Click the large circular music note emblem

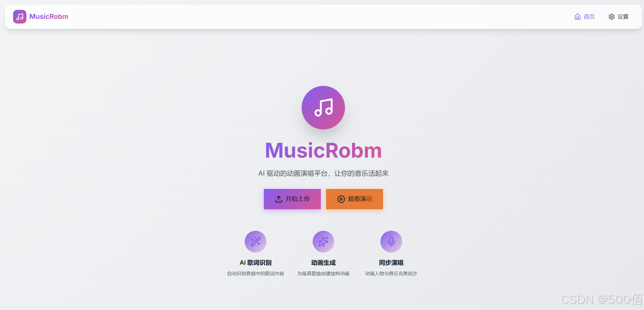coord(323,107)
